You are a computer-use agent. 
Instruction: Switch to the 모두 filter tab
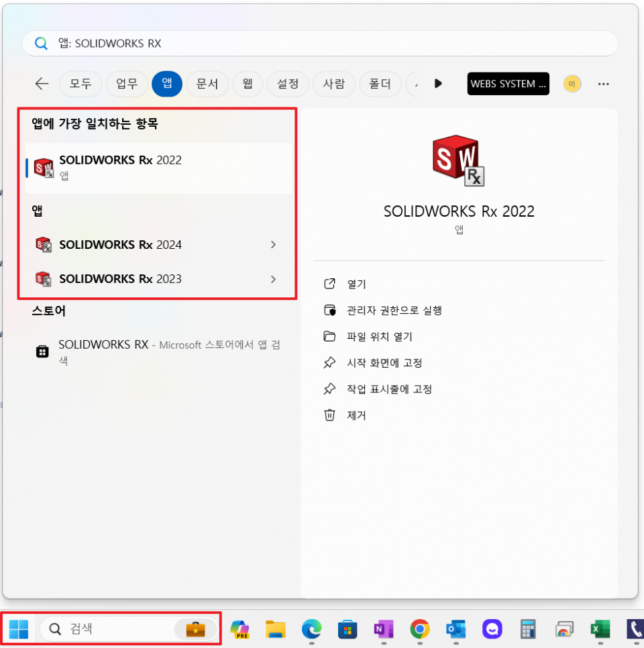80,84
